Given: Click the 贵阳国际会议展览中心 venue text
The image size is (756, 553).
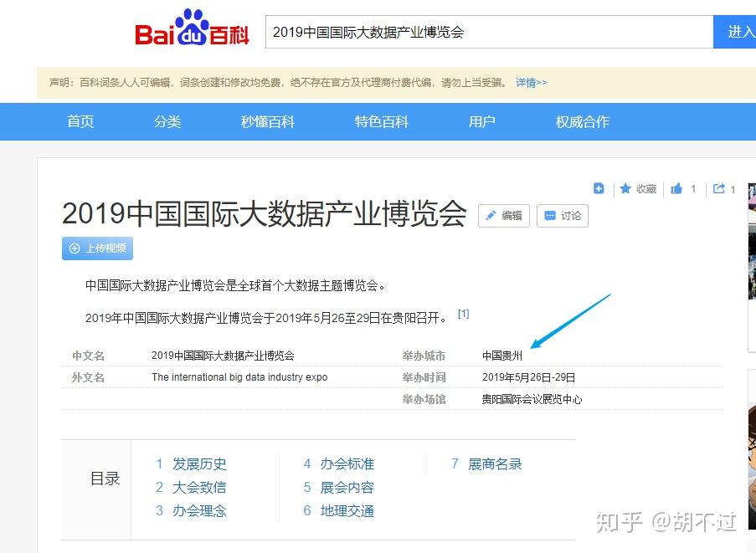Looking at the screenshot, I should pos(532,399).
